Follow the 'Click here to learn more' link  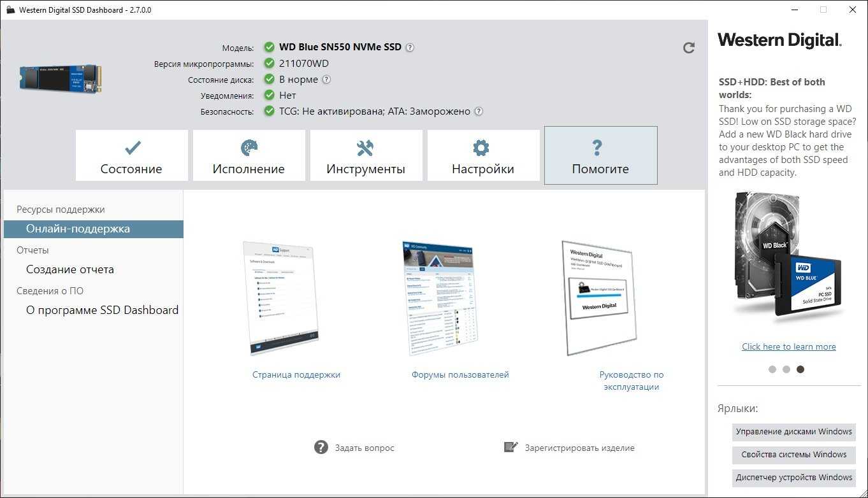point(788,346)
